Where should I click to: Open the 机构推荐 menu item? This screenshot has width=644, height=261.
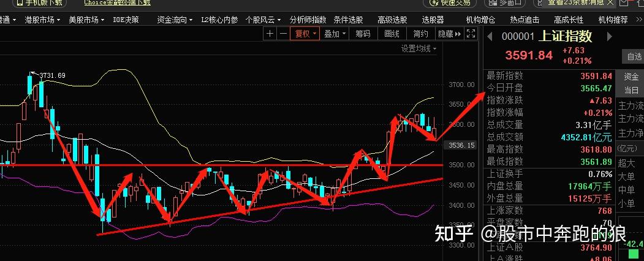click(613, 20)
